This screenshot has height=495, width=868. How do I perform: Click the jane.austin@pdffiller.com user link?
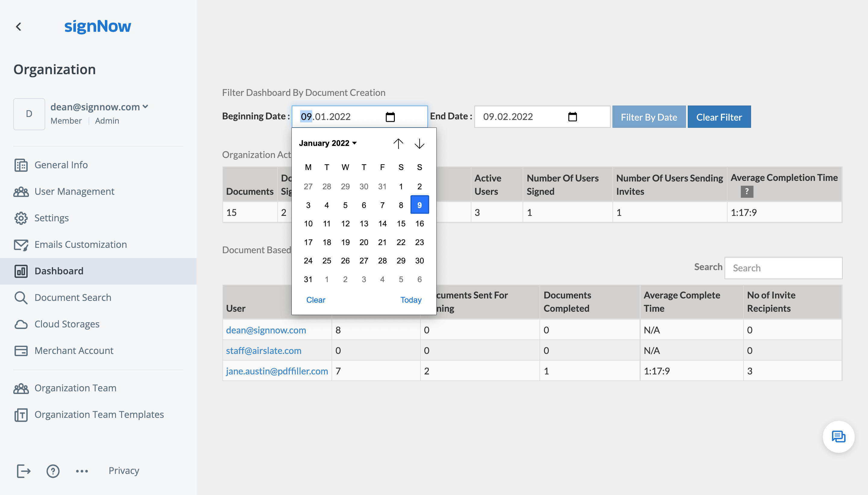pyautogui.click(x=277, y=370)
